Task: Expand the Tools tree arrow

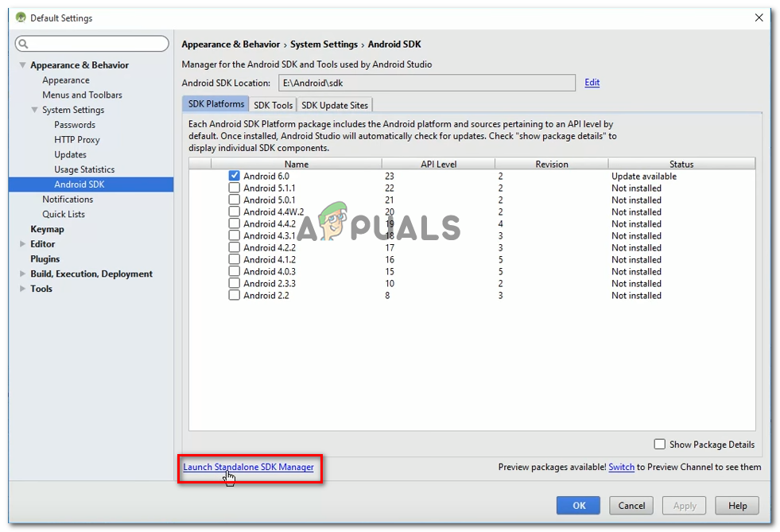Action: pos(22,289)
